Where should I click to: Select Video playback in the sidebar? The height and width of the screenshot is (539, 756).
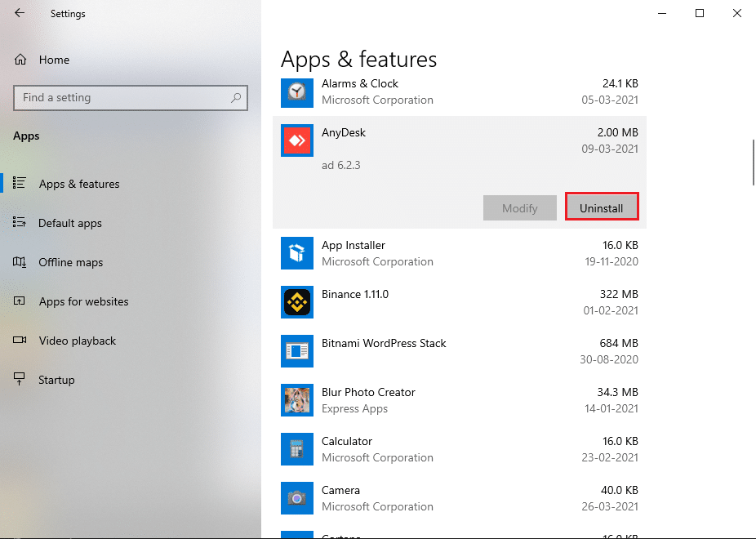click(76, 341)
